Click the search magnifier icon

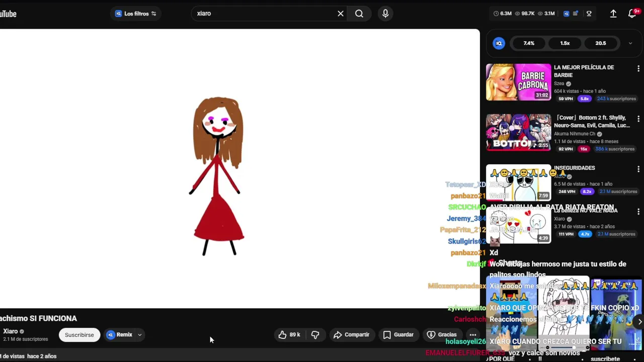tap(359, 14)
